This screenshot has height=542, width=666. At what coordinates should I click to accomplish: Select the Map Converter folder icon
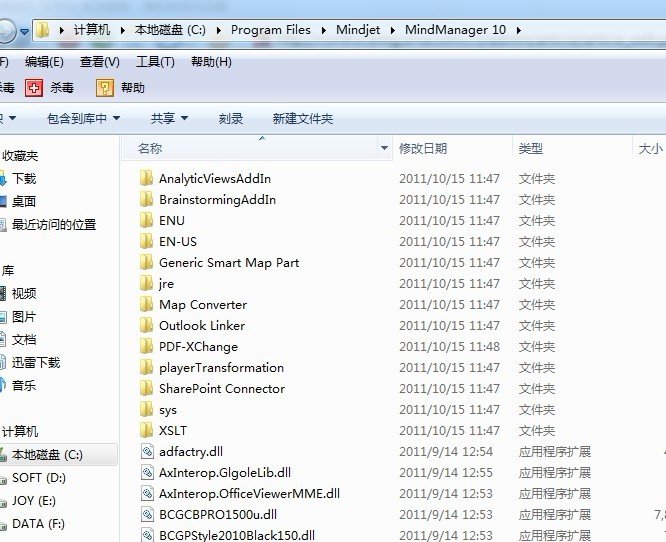tap(146, 305)
